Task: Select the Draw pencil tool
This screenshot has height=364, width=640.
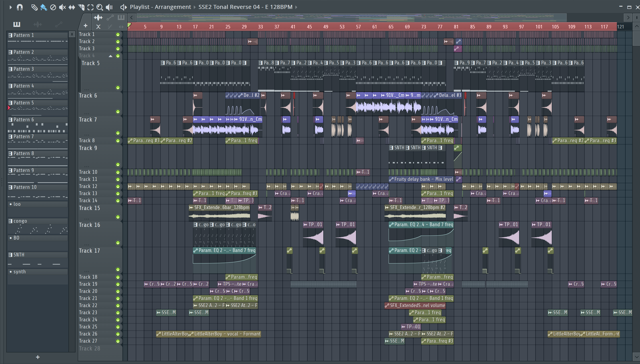Action: pyautogui.click(x=34, y=7)
